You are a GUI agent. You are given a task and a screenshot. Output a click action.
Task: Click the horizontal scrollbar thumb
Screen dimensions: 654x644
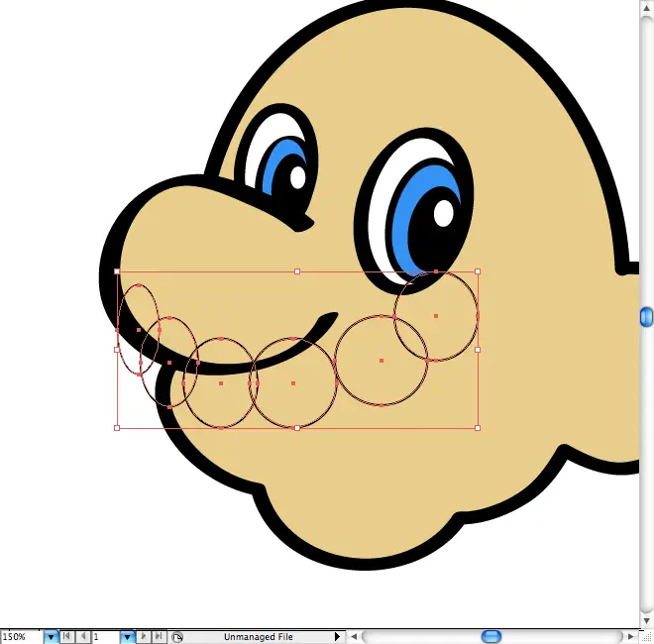[491, 636]
